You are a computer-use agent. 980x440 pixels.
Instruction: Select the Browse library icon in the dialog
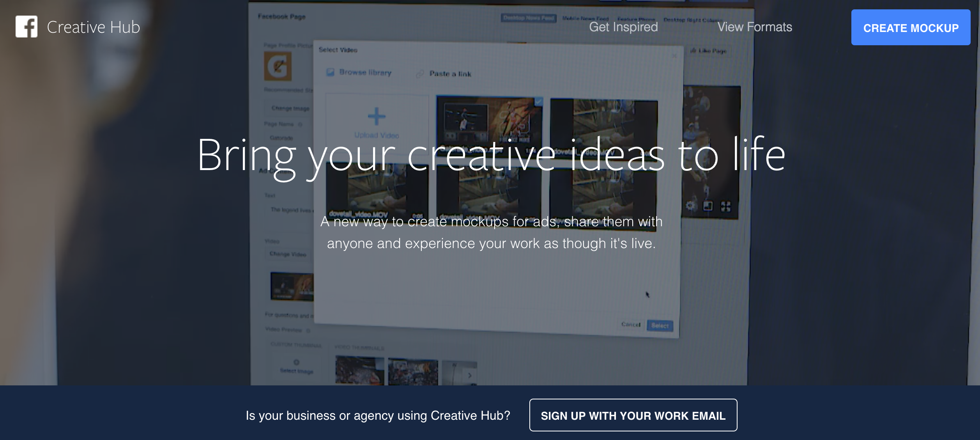pos(330,72)
